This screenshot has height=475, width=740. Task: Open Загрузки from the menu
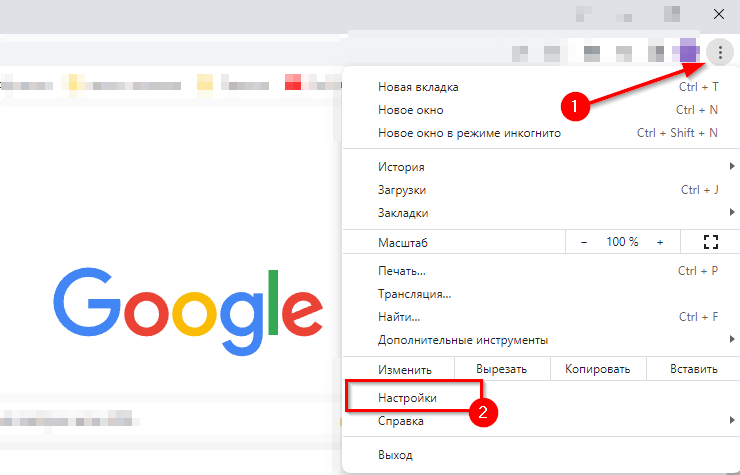pos(402,190)
